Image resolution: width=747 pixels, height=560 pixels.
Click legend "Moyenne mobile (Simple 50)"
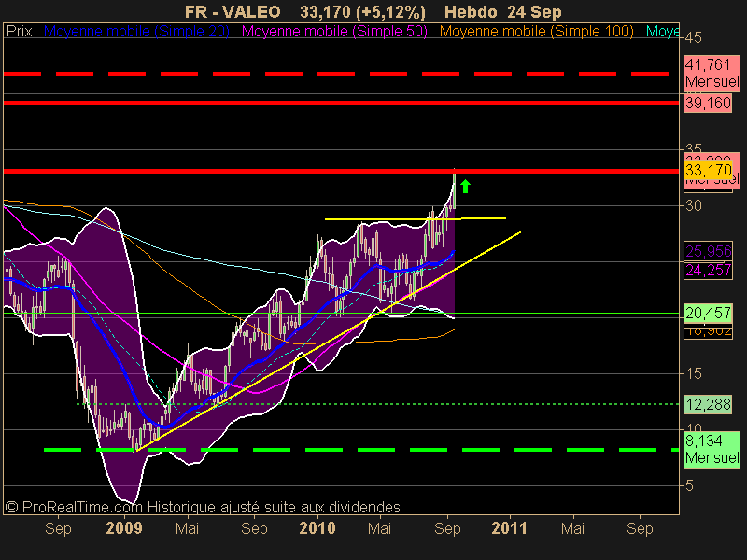coord(334,32)
